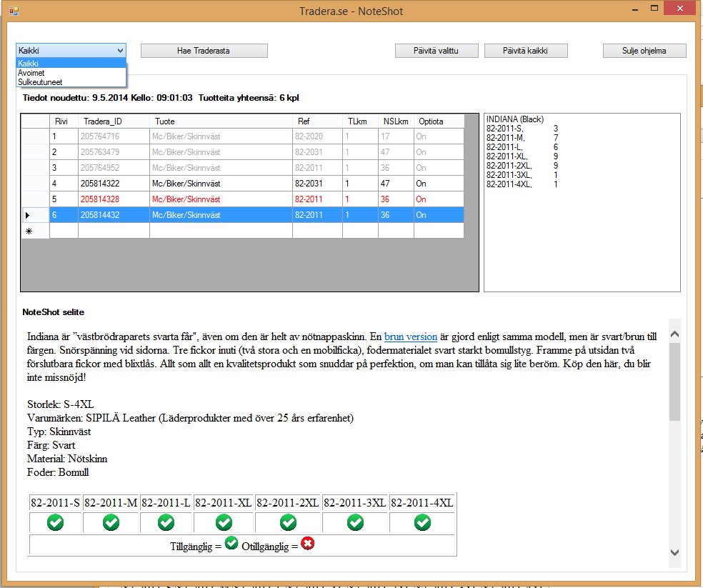The image size is (703, 588).
Task: Click Optiota cell On in row 4
Action: click(439, 184)
